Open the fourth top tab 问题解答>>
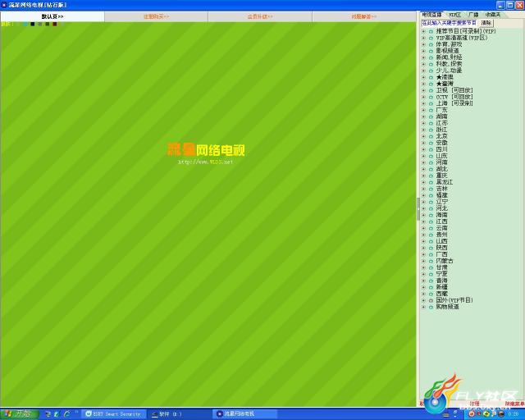Image resolution: width=525 pixels, height=420 pixels. point(364,16)
